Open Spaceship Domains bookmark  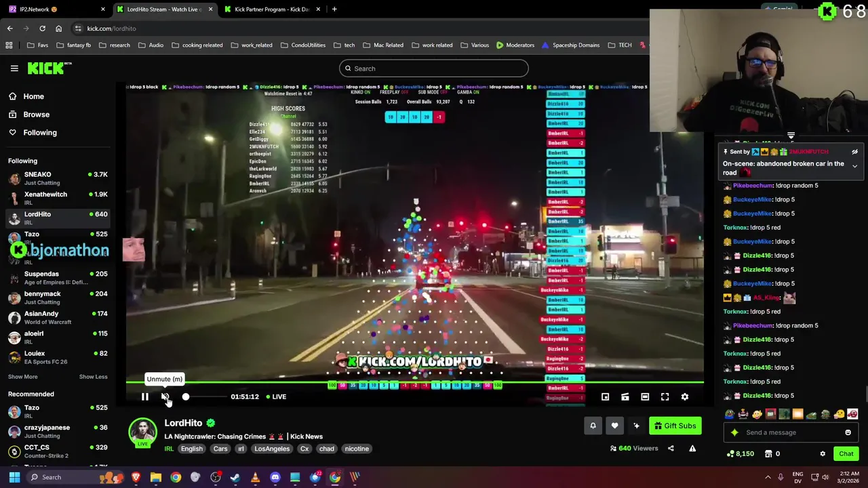(570, 45)
